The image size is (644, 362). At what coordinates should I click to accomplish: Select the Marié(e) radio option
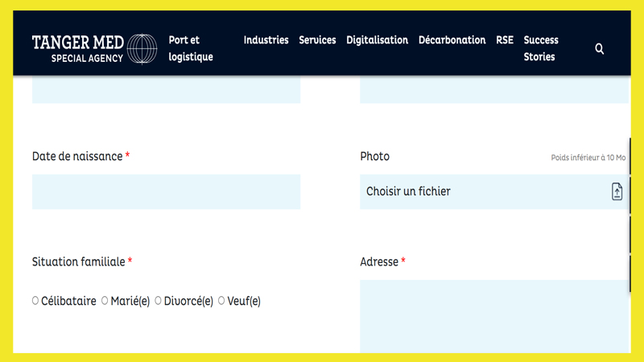pos(105,301)
